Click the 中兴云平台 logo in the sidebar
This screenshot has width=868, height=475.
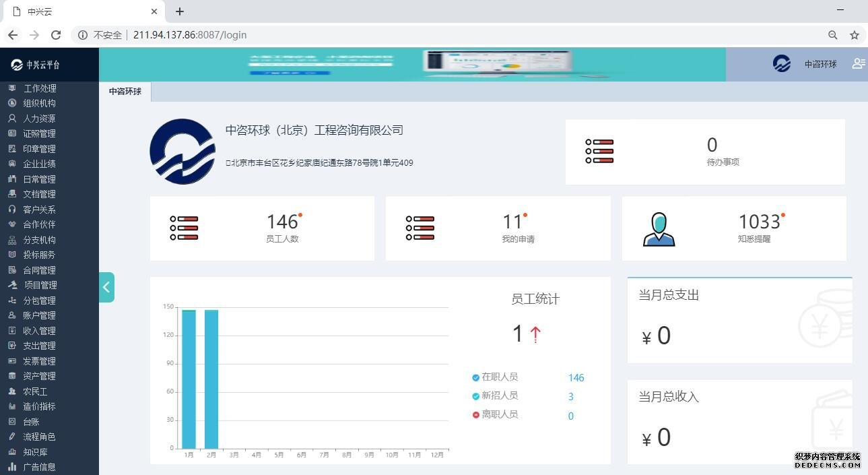click(x=36, y=65)
